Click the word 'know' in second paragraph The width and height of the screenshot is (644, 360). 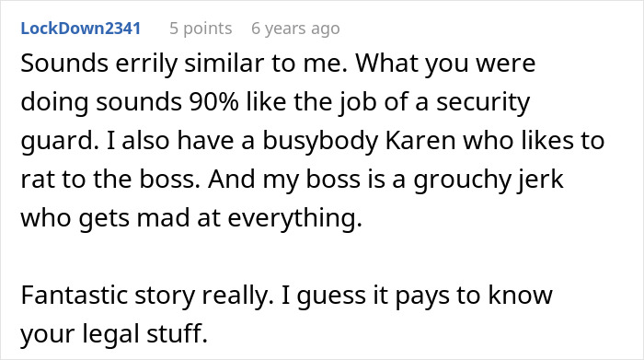coord(521,295)
